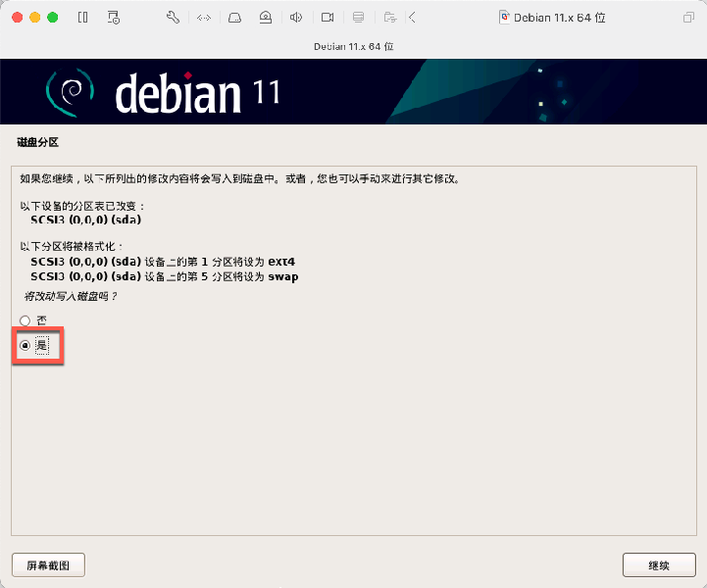Click the pause/suspend VM toolbar icon
The height and width of the screenshot is (588, 707).
82,18
